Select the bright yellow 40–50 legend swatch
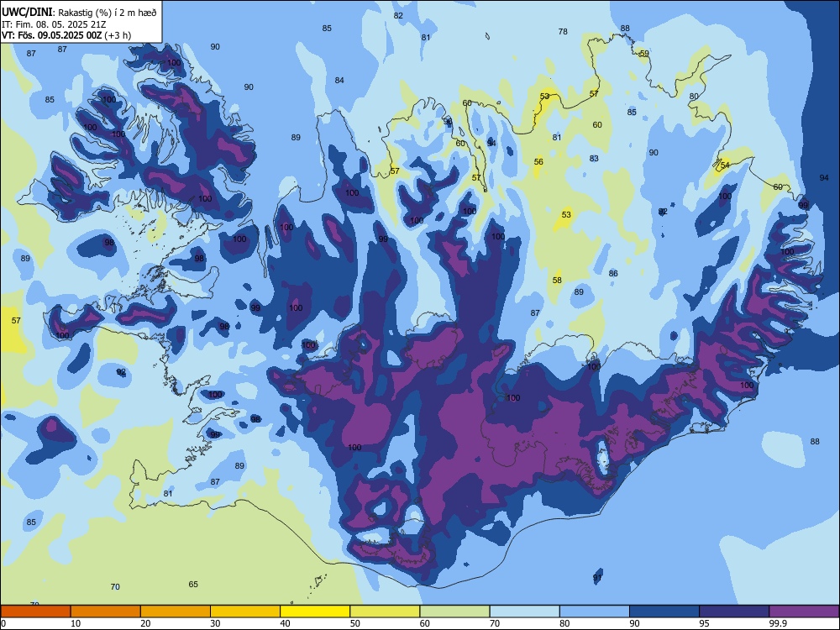840x630 pixels. click(x=315, y=612)
